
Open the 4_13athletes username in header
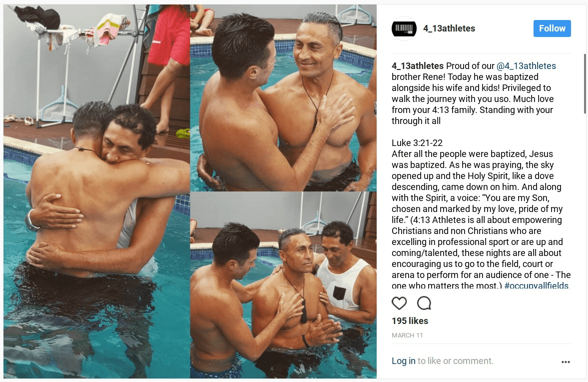(x=449, y=28)
